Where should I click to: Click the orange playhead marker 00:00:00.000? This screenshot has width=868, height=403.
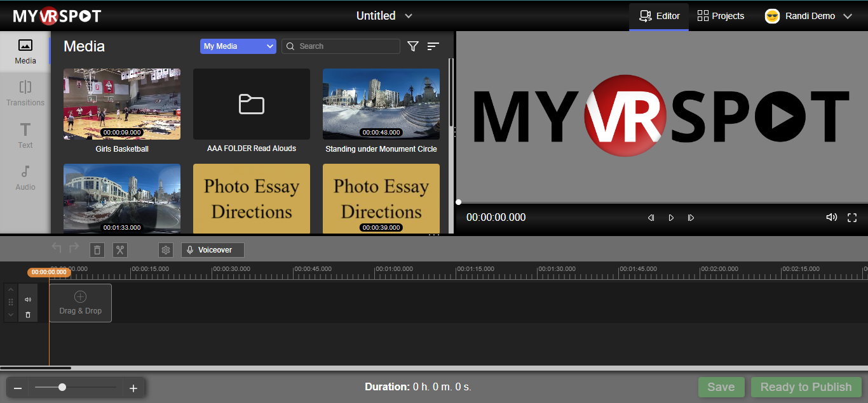49,272
